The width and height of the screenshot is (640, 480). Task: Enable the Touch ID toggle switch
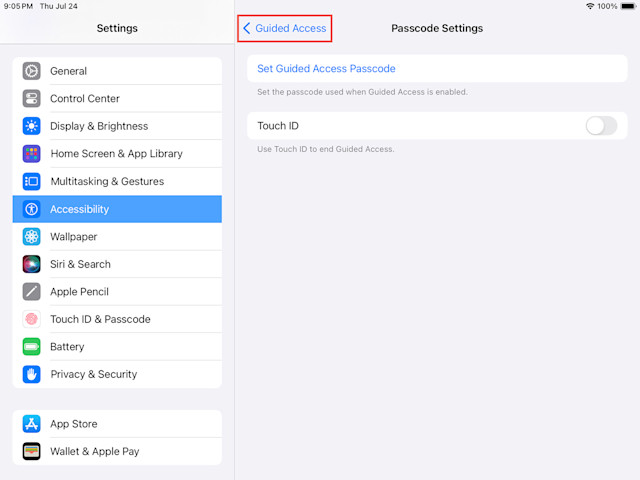pos(601,126)
